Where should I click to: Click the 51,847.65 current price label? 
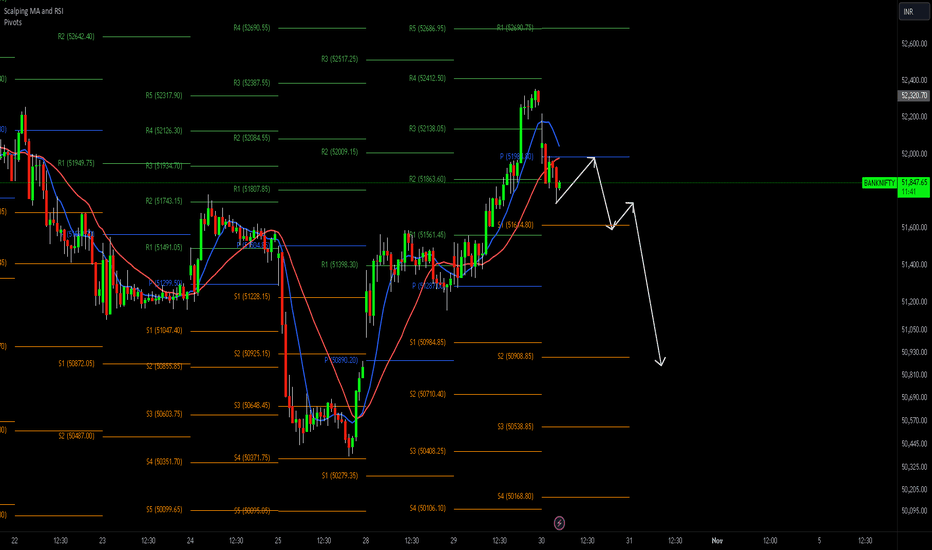914,182
